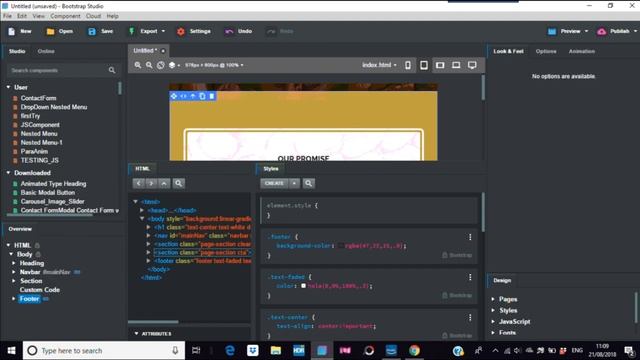
Task: Select Custom Code in Overview tree
Action: point(40,290)
